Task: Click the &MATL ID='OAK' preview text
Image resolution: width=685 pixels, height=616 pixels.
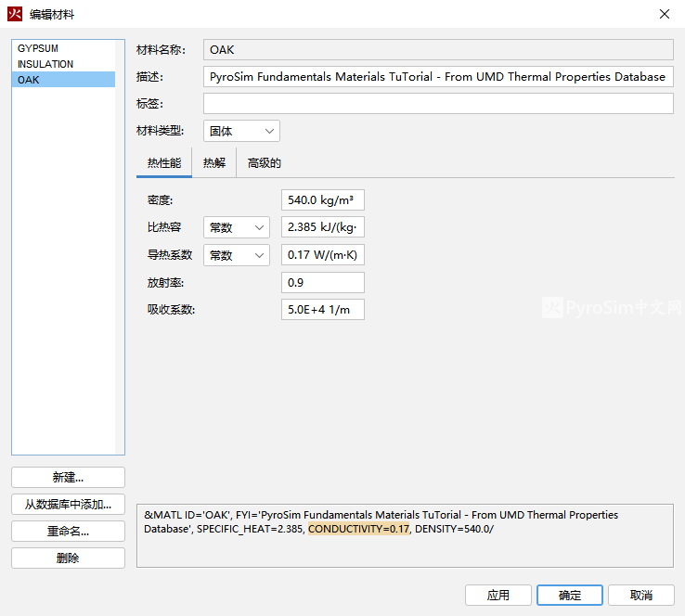Action: click(x=187, y=515)
